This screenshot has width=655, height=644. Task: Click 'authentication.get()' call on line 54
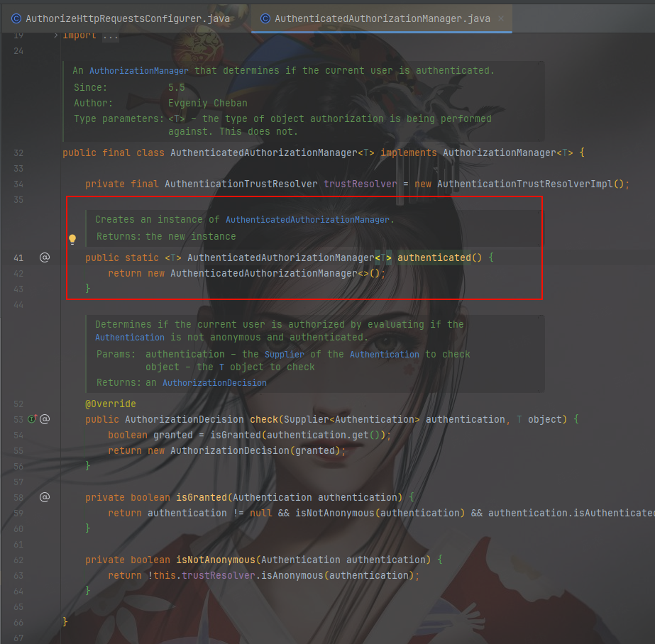pyautogui.click(x=324, y=435)
